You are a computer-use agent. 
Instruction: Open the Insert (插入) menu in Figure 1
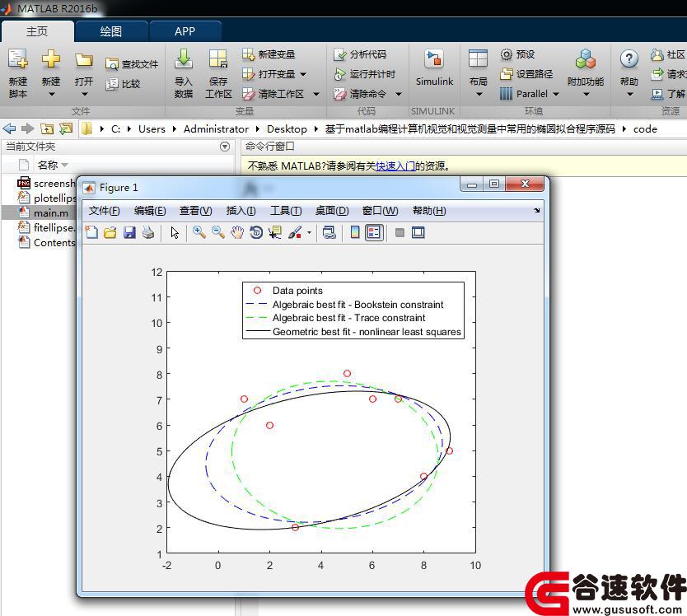pyautogui.click(x=241, y=211)
